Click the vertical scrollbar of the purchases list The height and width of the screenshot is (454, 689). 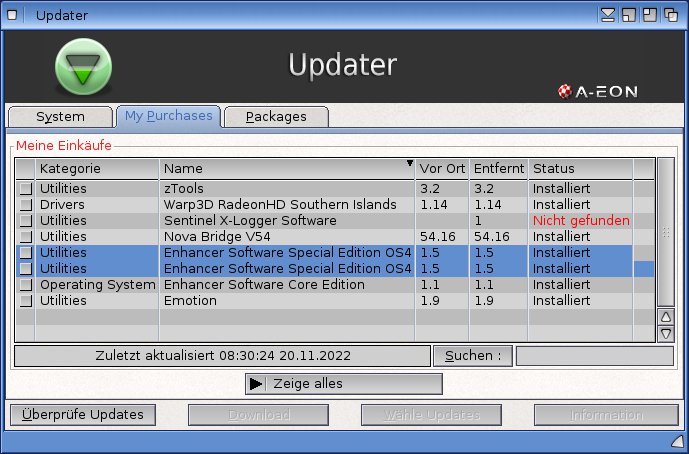click(x=666, y=232)
